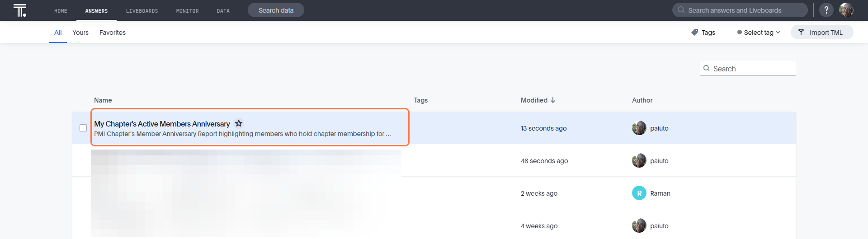The image size is (868, 239).
Task: Click the list Search input field
Action: (x=748, y=69)
